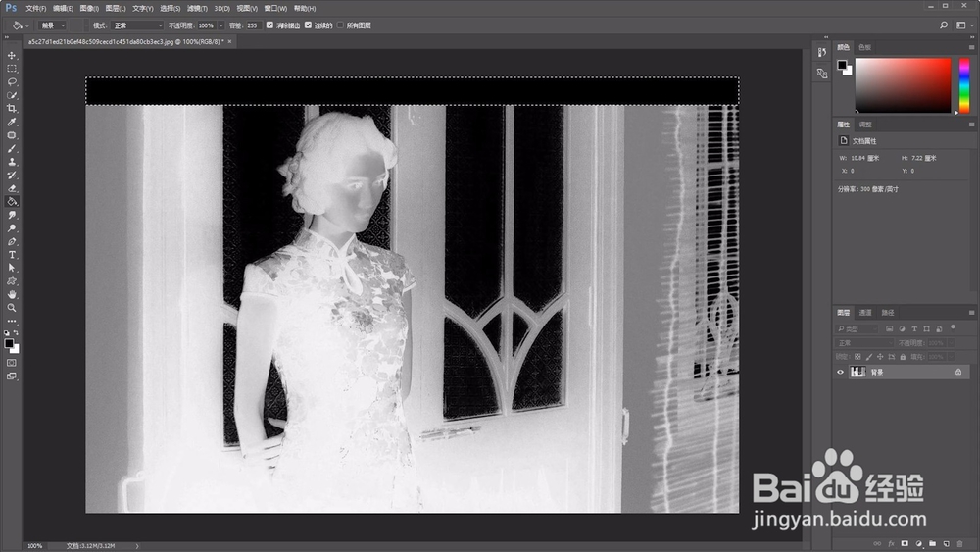
Task: Click search icon in options bar
Action: (x=944, y=25)
